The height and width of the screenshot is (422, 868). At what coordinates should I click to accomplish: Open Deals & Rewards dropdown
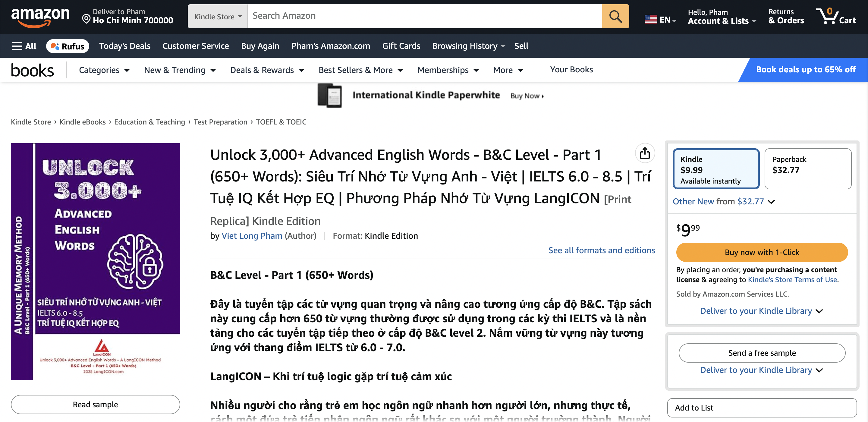tap(267, 70)
